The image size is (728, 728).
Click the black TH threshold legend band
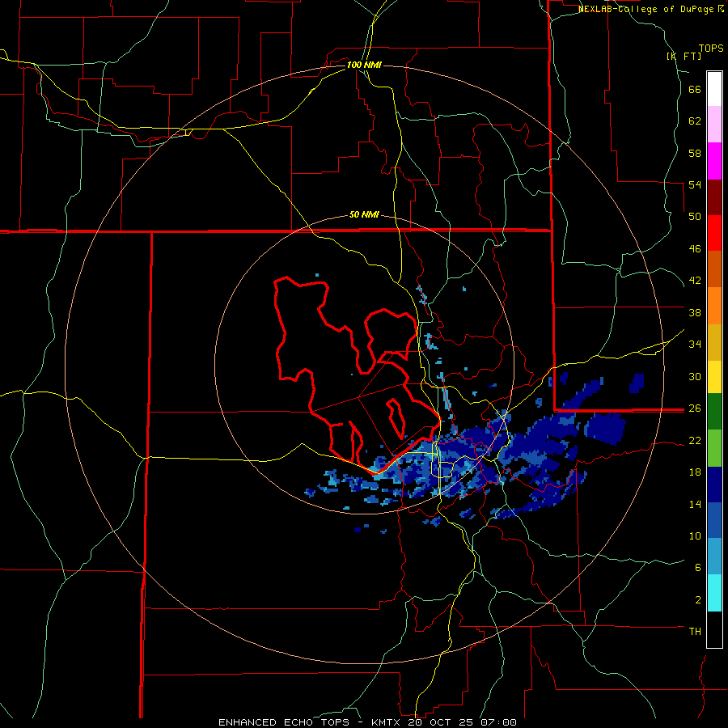tap(714, 629)
